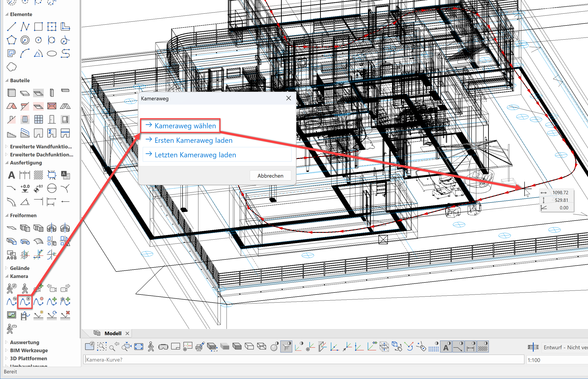Toggle hatching visibility in bottom toolbar
This screenshot has height=379, width=588.
tap(483, 347)
